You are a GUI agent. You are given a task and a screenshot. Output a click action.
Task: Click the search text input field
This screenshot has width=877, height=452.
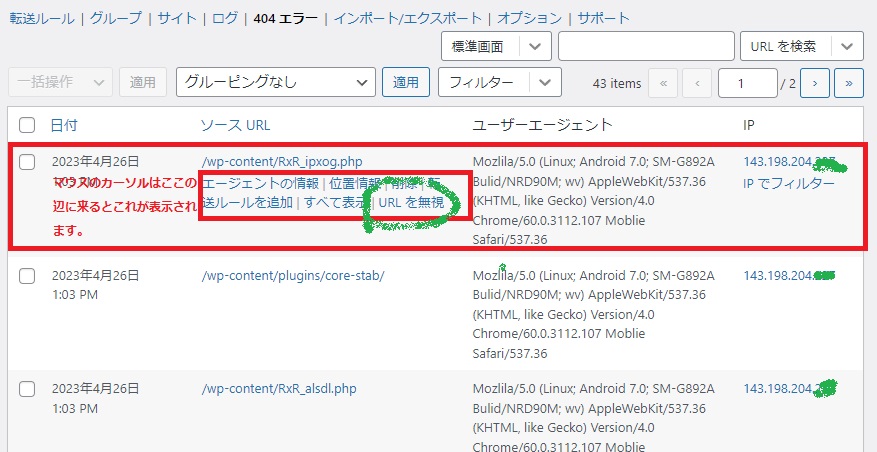click(645, 46)
